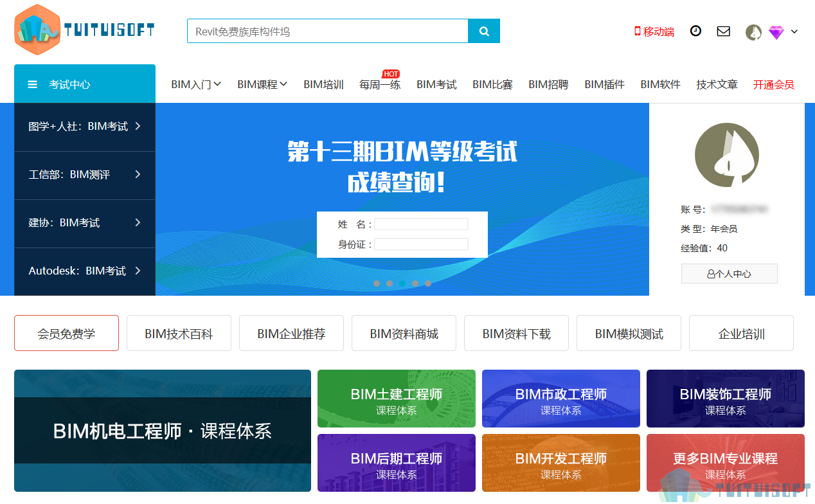Click the 姓名 input field in banner
The image size is (815, 504).
[x=422, y=224]
